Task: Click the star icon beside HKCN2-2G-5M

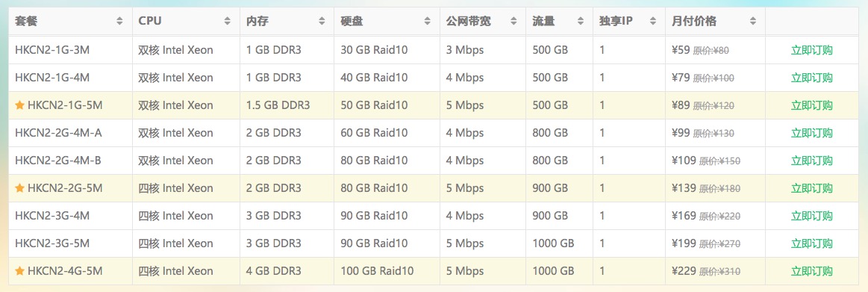Action: (19, 188)
